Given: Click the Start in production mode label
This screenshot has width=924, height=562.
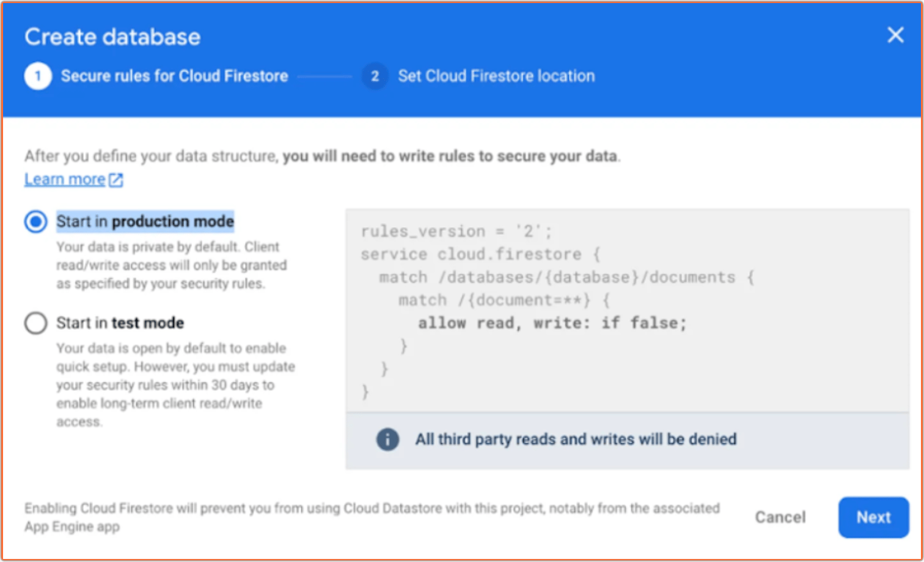Looking at the screenshot, I should pos(145,221).
